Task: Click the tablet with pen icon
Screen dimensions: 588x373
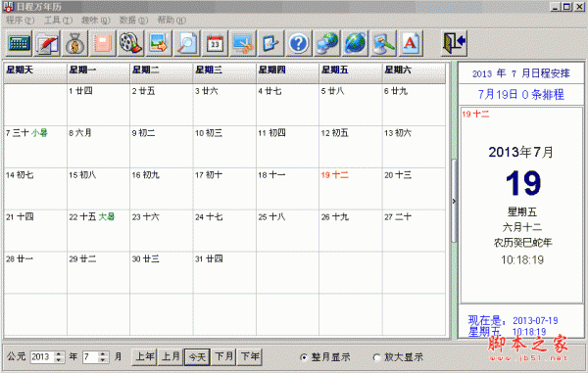Action: pos(270,43)
